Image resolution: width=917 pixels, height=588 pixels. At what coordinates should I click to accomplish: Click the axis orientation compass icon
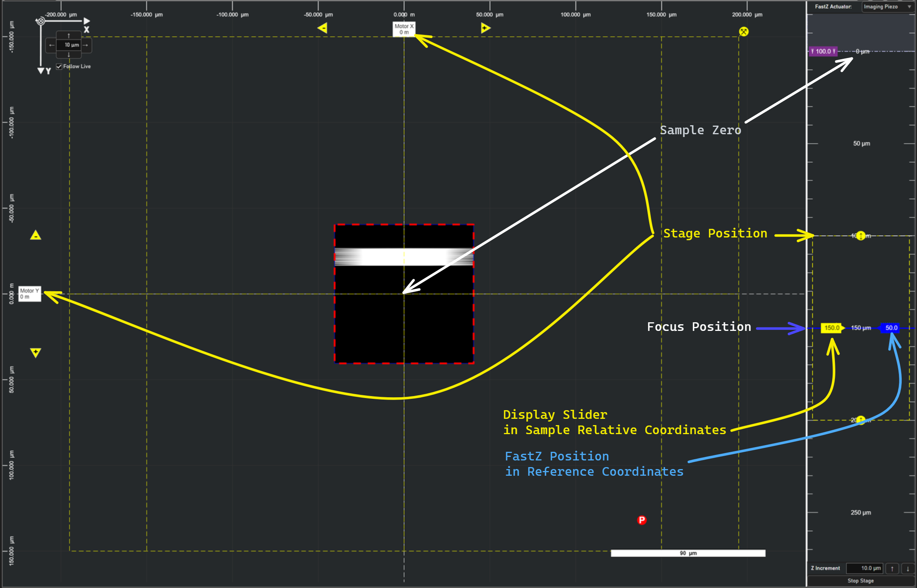pos(41,21)
